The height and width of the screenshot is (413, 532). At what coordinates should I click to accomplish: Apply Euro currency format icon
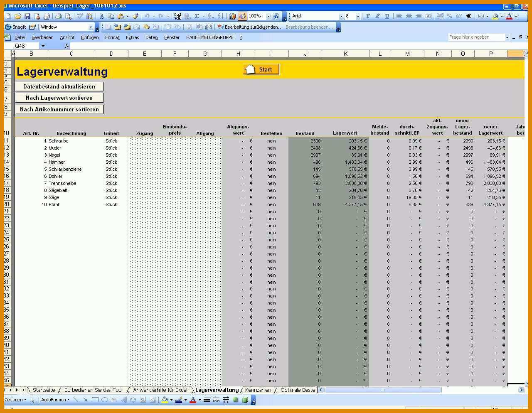tap(469, 16)
